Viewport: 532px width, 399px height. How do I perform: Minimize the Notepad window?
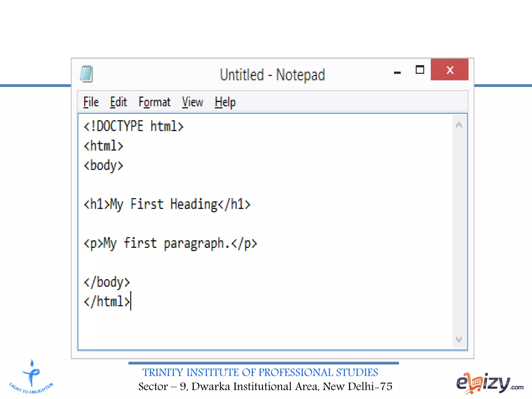coord(397,72)
